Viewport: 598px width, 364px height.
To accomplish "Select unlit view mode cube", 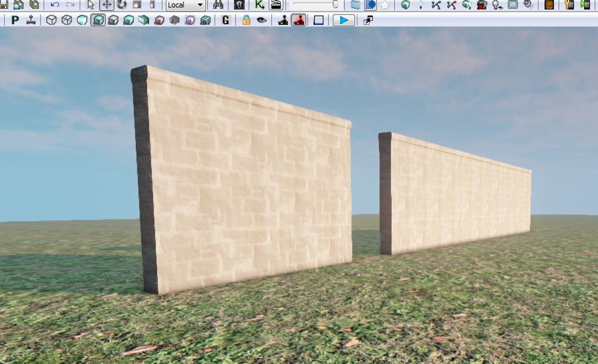I will [82, 20].
